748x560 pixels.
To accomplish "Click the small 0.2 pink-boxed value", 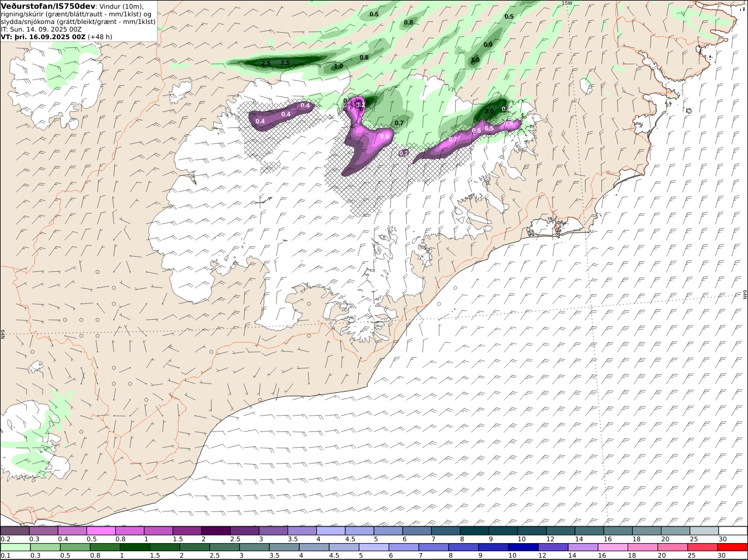I will pyautogui.click(x=403, y=153).
